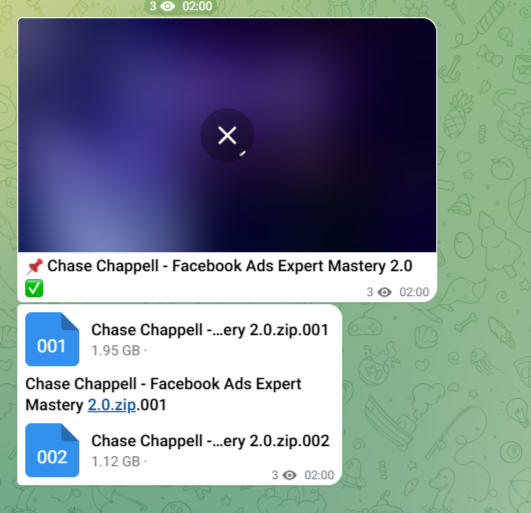This screenshot has height=513, width=531.
Task: Cancel the video download with the X button
Action: [x=227, y=135]
